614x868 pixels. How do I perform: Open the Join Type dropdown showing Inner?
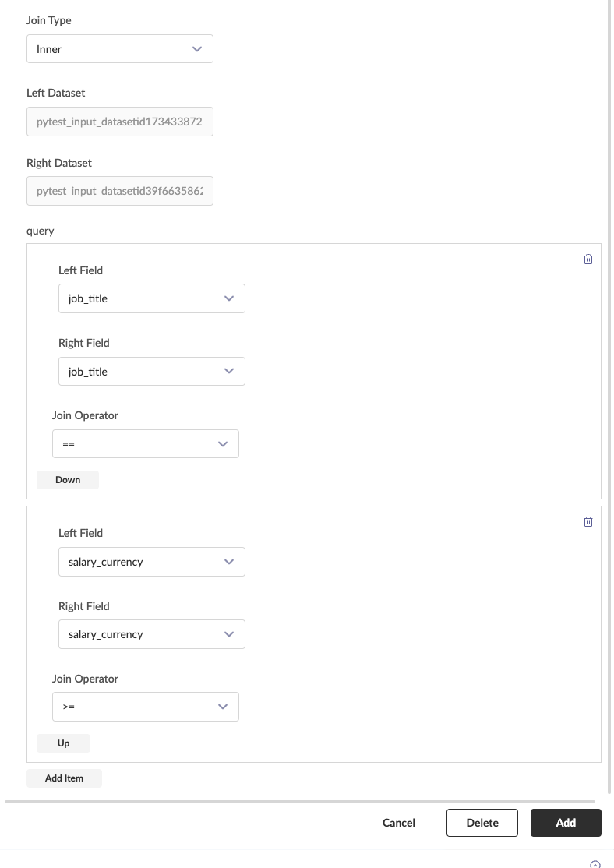pos(120,49)
